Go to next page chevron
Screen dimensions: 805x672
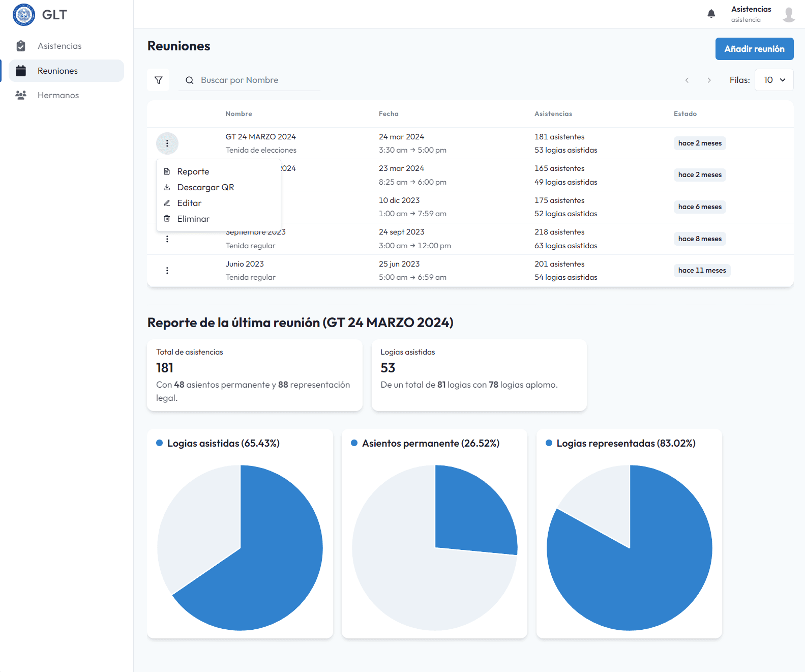pos(709,80)
